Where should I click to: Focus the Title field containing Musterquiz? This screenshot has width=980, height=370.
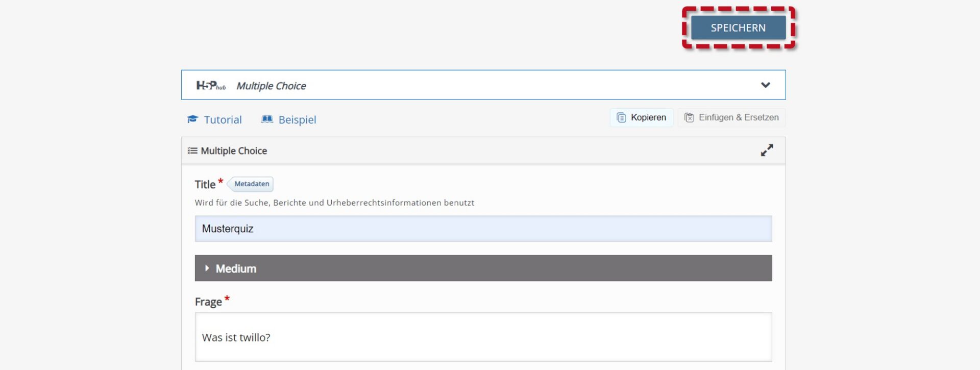click(x=483, y=229)
